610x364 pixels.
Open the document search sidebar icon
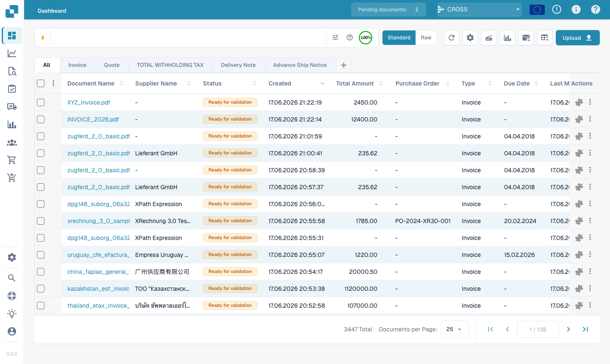[x=12, y=71]
